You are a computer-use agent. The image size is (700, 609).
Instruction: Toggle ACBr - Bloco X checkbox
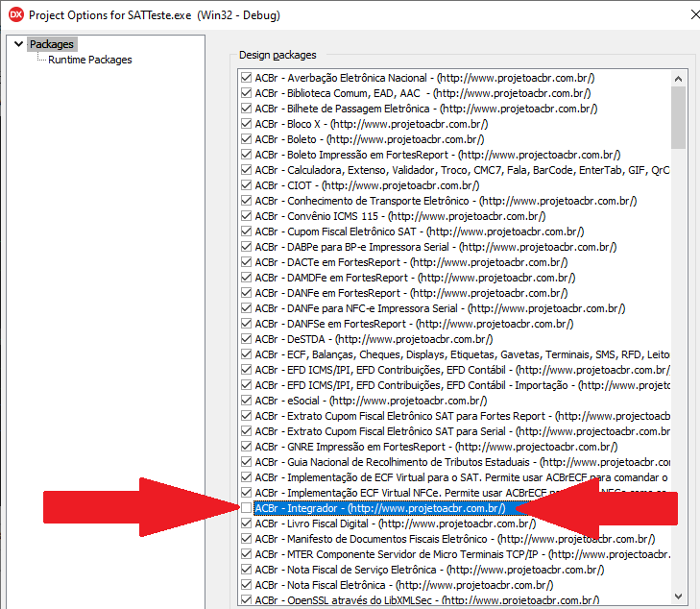click(246, 124)
